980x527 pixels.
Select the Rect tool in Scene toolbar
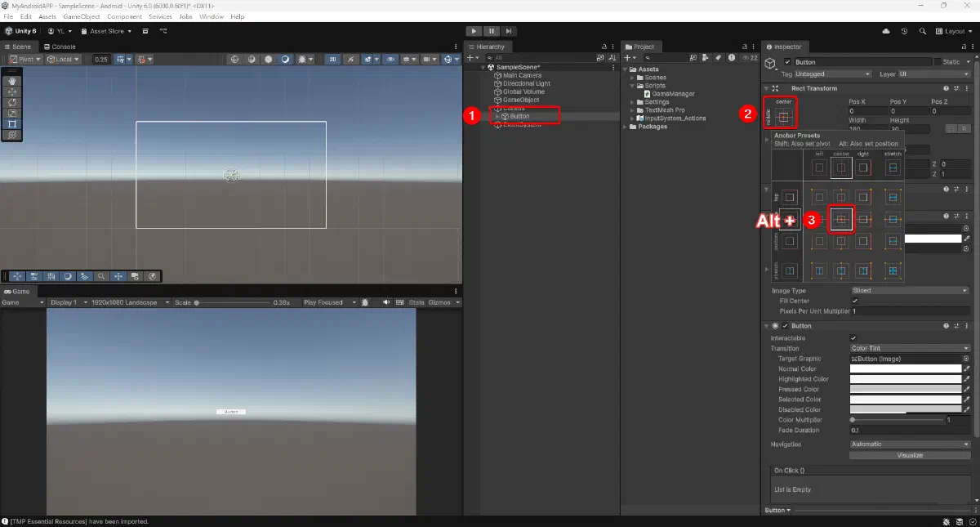coord(12,123)
